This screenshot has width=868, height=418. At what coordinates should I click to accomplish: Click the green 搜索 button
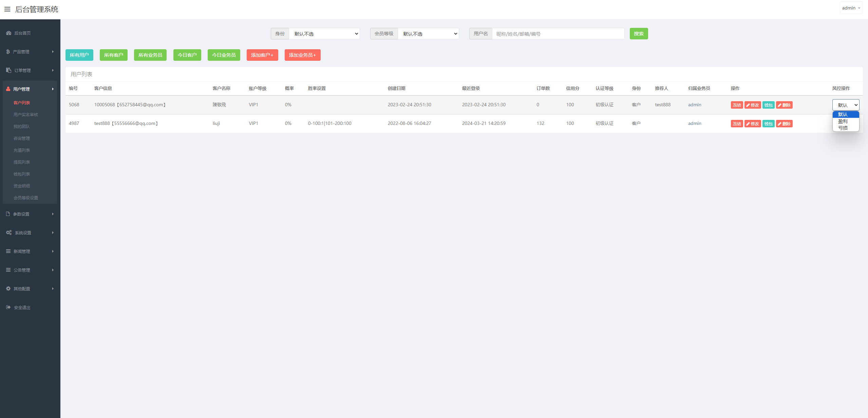point(638,34)
